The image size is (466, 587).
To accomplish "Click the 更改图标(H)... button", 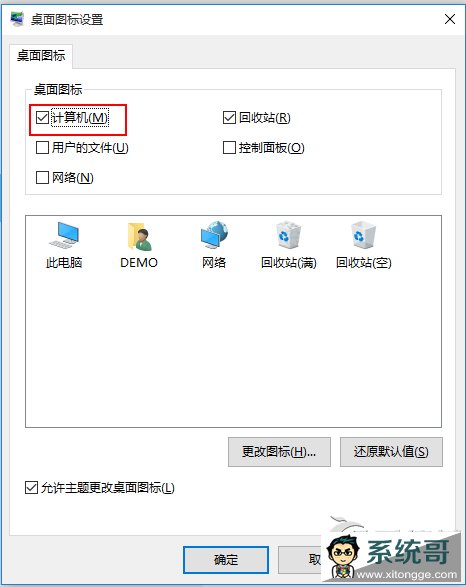I will (x=279, y=452).
